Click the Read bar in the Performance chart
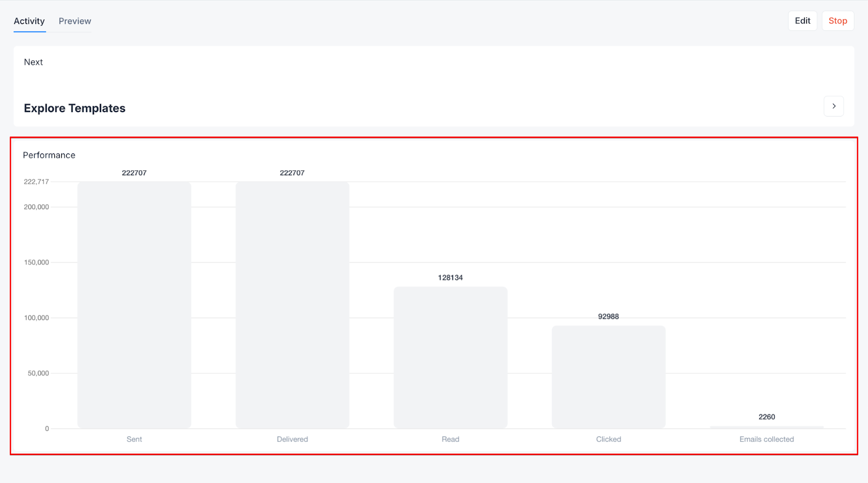 pos(450,357)
